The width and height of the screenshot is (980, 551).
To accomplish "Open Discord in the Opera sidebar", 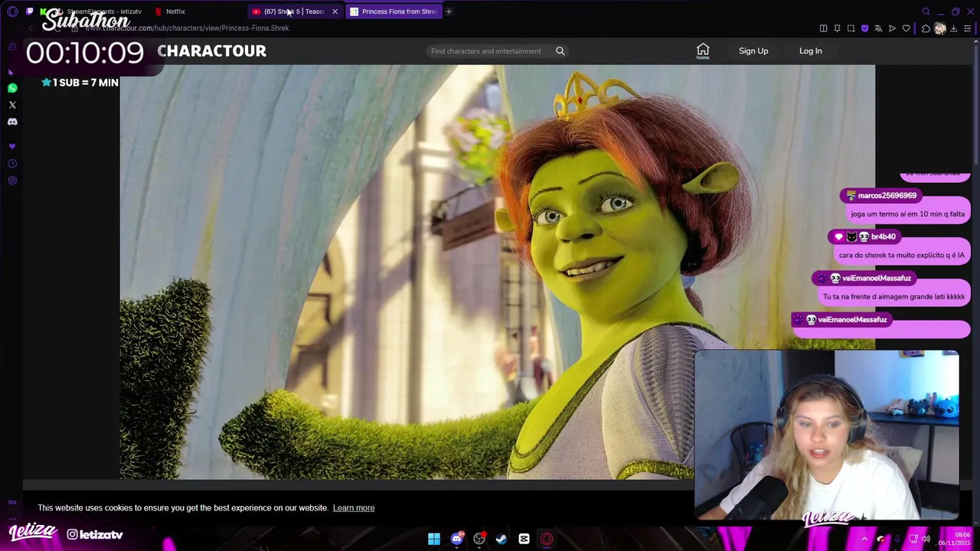I will coord(12,122).
